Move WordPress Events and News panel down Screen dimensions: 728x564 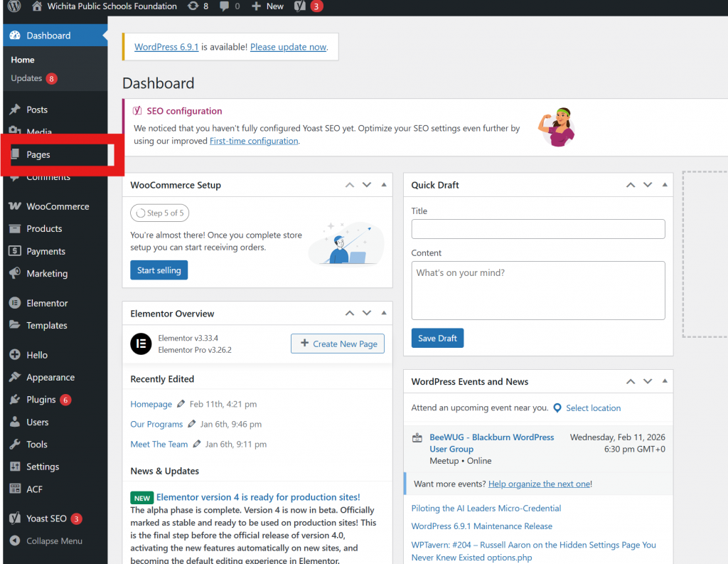click(648, 382)
